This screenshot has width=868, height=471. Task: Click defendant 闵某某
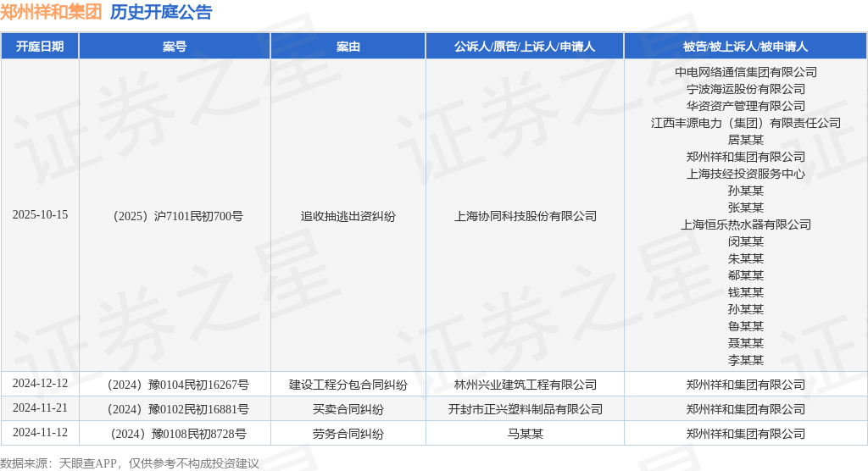746,241
